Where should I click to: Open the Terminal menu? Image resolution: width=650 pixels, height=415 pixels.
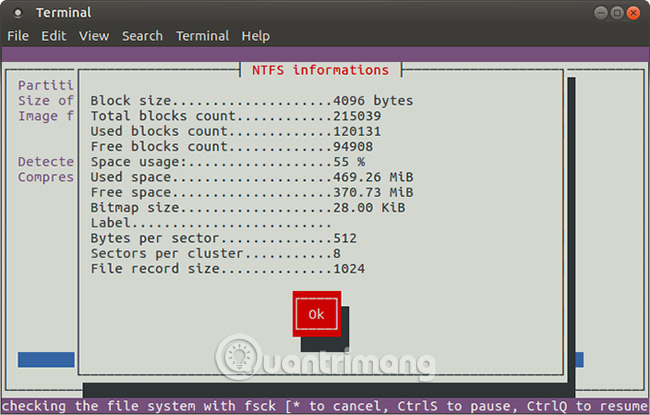click(202, 36)
